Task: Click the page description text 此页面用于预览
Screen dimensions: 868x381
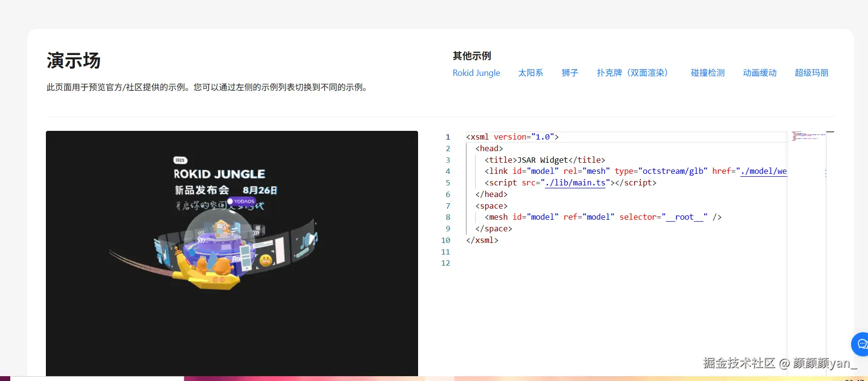Action: point(208,87)
